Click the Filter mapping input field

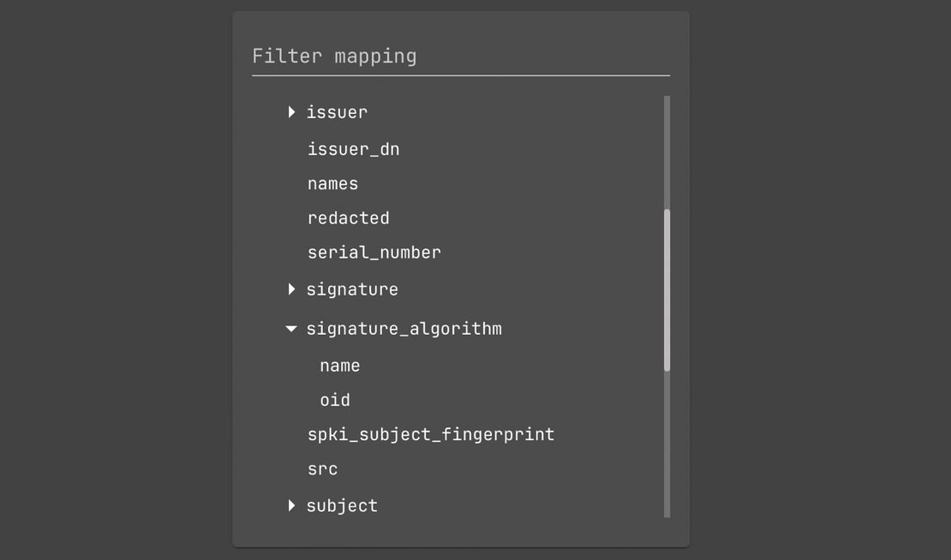click(460, 57)
